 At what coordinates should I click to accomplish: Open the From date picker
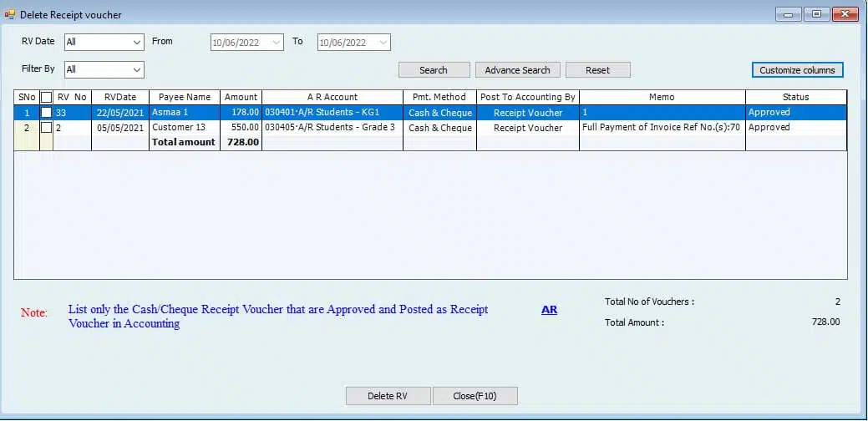tap(277, 43)
